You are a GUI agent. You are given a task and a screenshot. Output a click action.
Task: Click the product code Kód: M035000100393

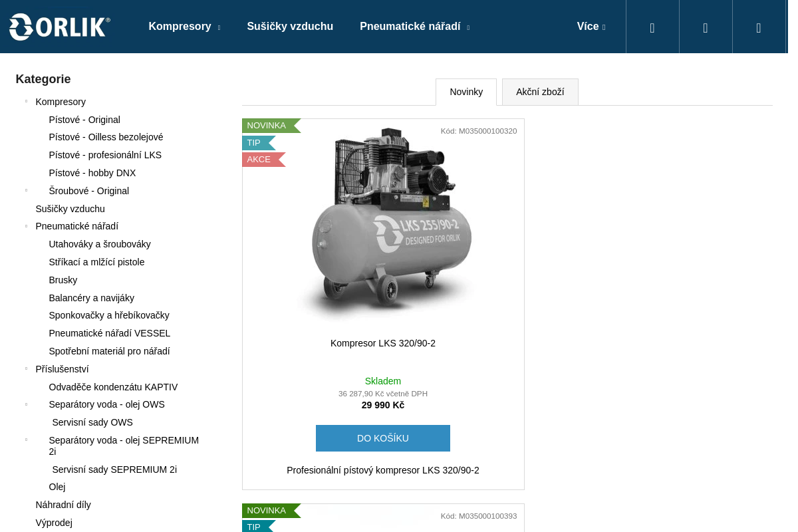pyautogui.click(x=479, y=516)
